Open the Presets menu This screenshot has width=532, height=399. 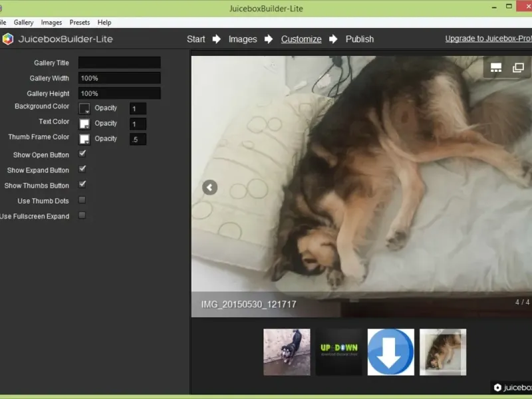coord(80,23)
